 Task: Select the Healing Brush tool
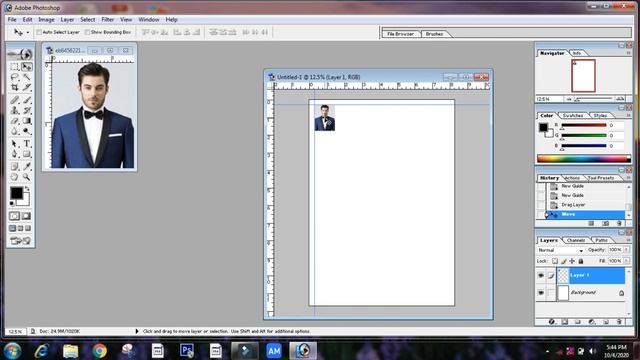(x=15, y=100)
